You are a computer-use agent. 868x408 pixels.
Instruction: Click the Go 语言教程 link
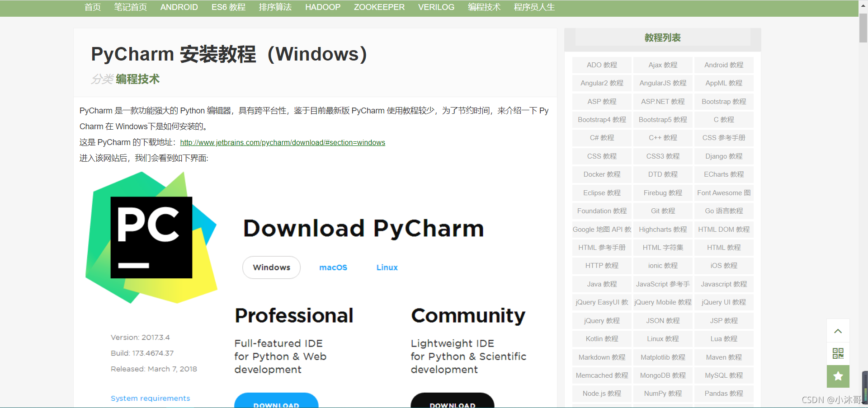(724, 211)
